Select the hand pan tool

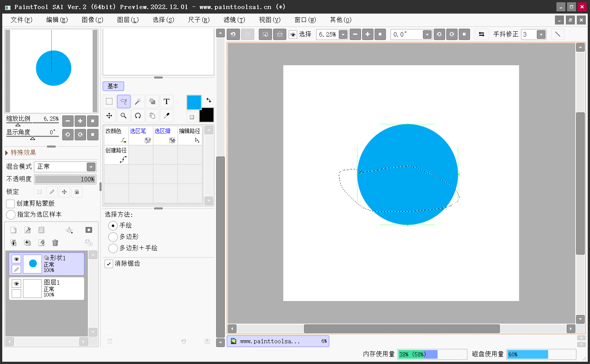152,116
